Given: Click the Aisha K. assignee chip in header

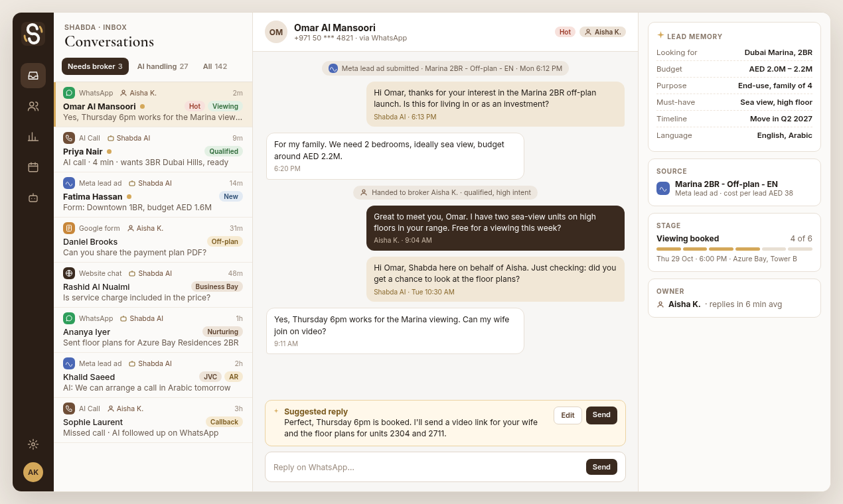Looking at the screenshot, I should coord(603,32).
